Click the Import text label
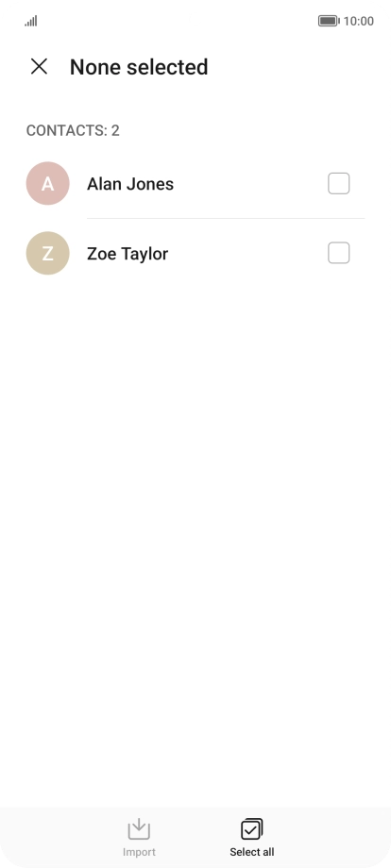Image resolution: width=391 pixels, height=868 pixels. pyautogui.click(x=139, y=852)
